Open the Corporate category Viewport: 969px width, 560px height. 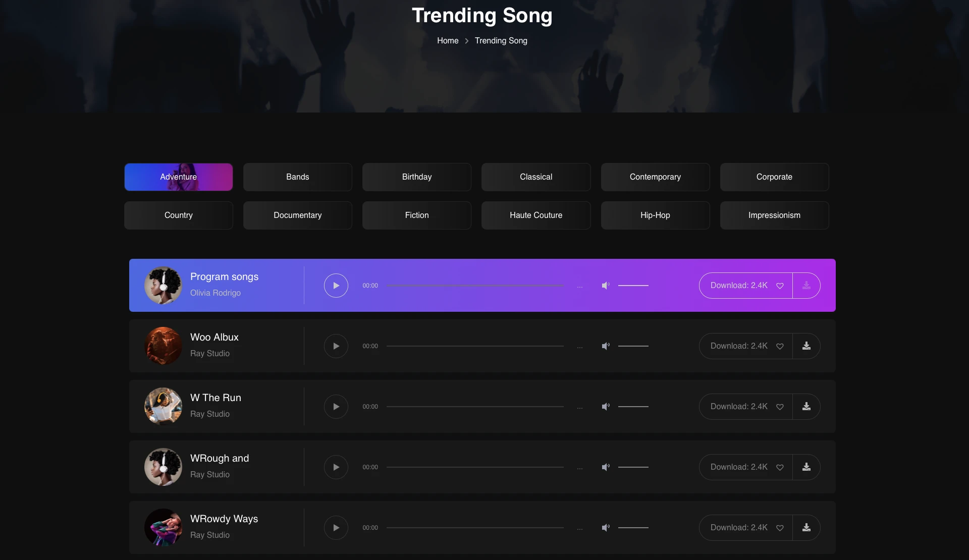(774, 177)
